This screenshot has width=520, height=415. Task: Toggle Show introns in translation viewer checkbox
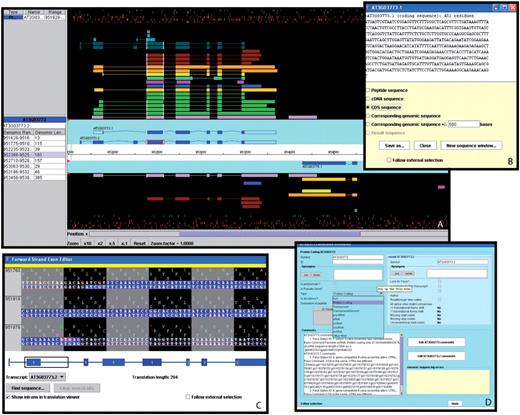8,397
